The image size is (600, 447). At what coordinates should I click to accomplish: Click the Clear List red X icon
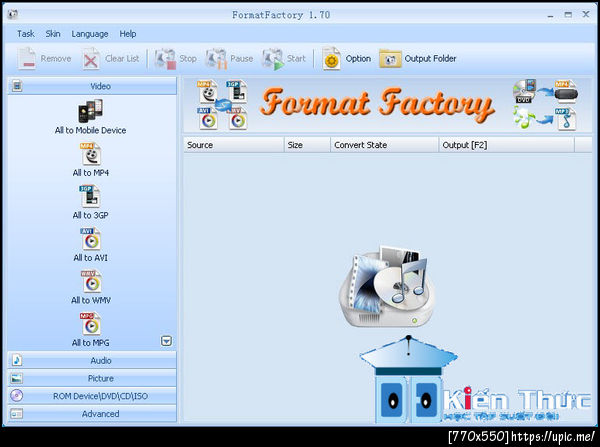(x=91, y=59)
